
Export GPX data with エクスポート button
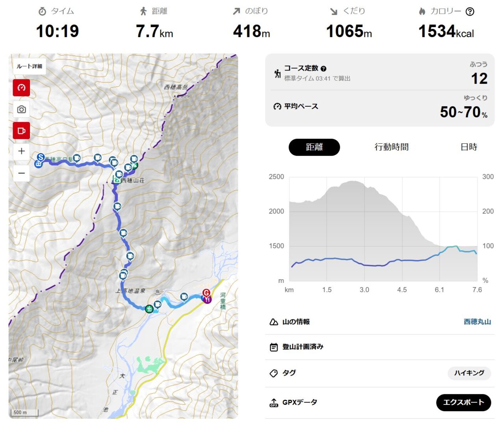pyautogui.click(x=463, y=402)
